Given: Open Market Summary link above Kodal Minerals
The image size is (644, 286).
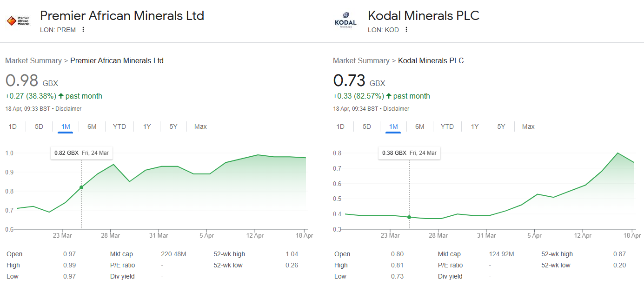Looking at the screenshot, I should click(x=361, y=60).
